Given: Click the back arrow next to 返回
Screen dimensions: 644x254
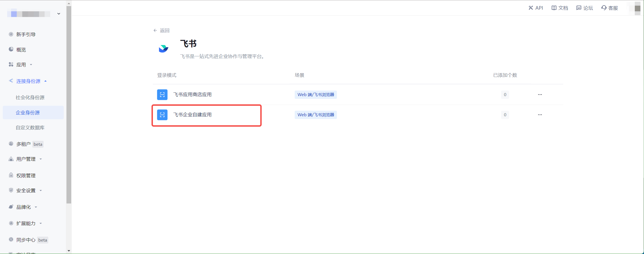Looking at the screenshot, I should click(155, 30).
